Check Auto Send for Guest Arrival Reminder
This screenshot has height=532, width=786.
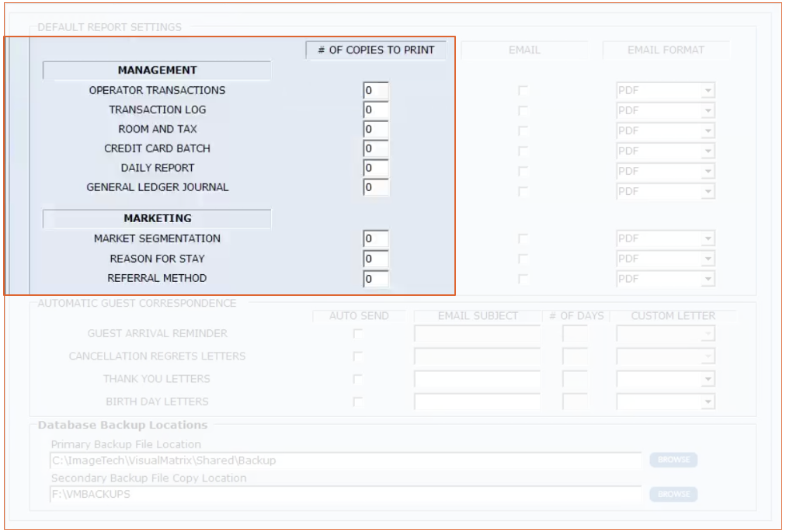coord(358,334)
